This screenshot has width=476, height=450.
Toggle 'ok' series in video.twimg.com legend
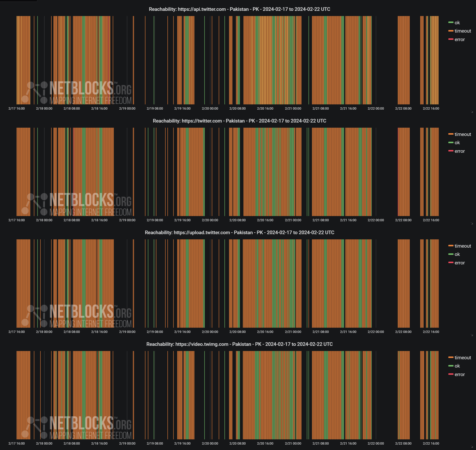point(457,366)
